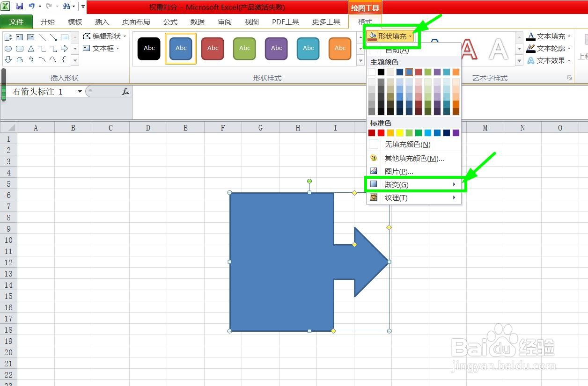Click the Excel application icon

(5, 7)
